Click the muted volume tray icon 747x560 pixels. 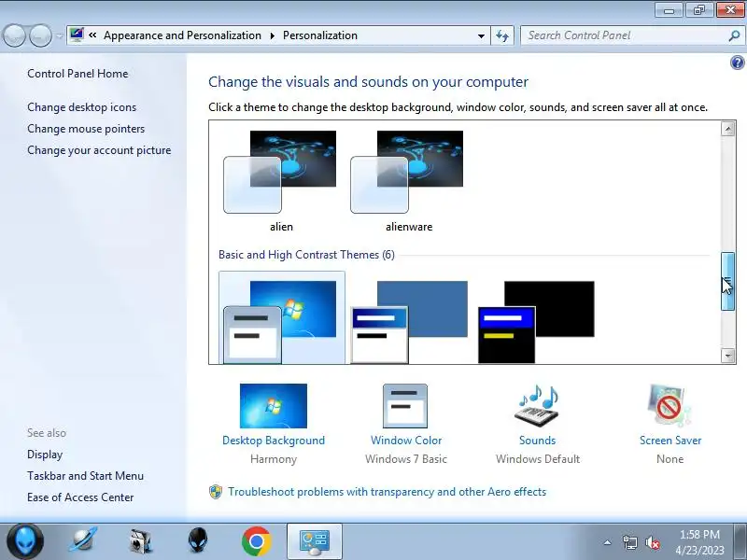pos(652,542)
